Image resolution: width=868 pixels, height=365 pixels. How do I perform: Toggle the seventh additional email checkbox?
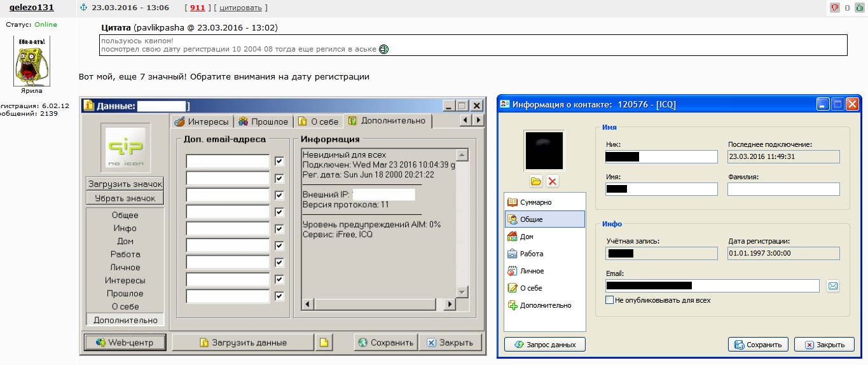pyautogui.click(x=279, y=263)
